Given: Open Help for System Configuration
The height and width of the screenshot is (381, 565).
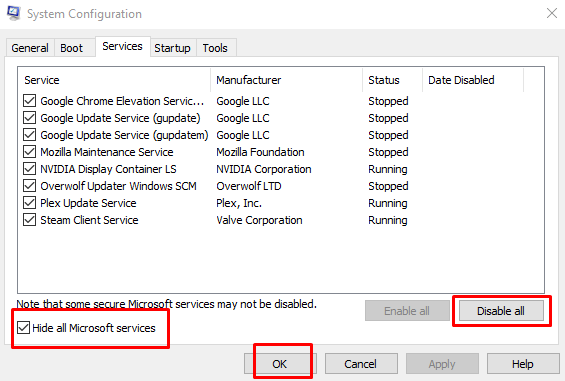Looking at the screenshot, I should [x=523, y=364].
